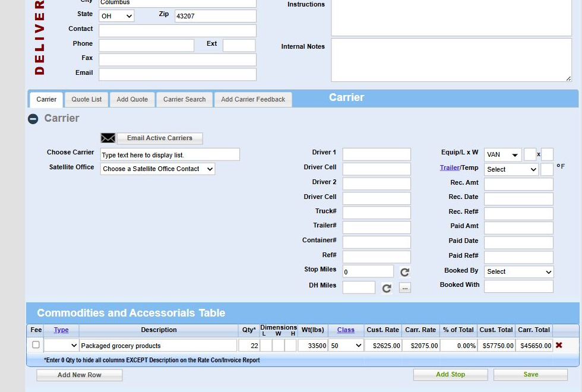Click the envelope email icon
The height and width of the screenshot is (392, 582).
(108, 138)
